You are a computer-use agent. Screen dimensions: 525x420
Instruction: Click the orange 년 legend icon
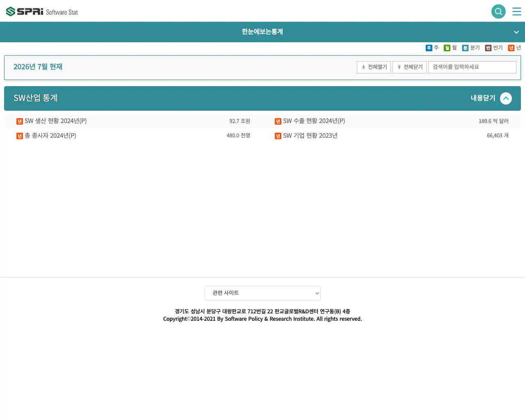point(511,48)
